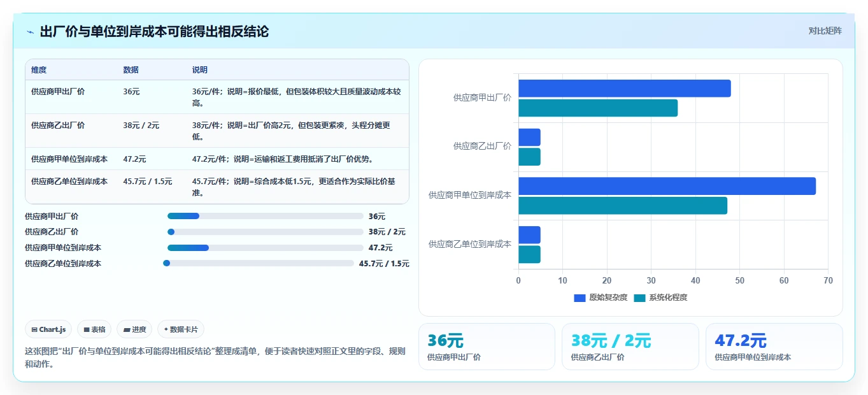Select the 供应商乙单位到岸成本 table row label

coord(69,182)
